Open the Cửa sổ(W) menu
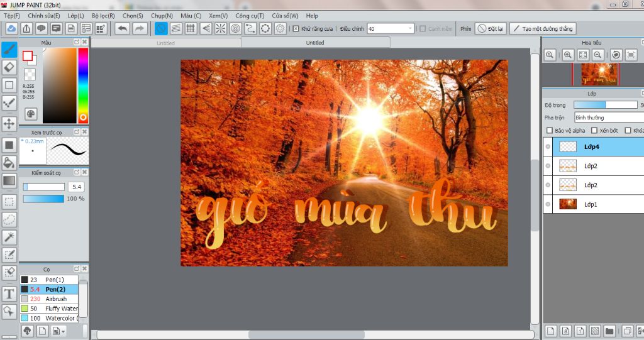 pos(285,16)
